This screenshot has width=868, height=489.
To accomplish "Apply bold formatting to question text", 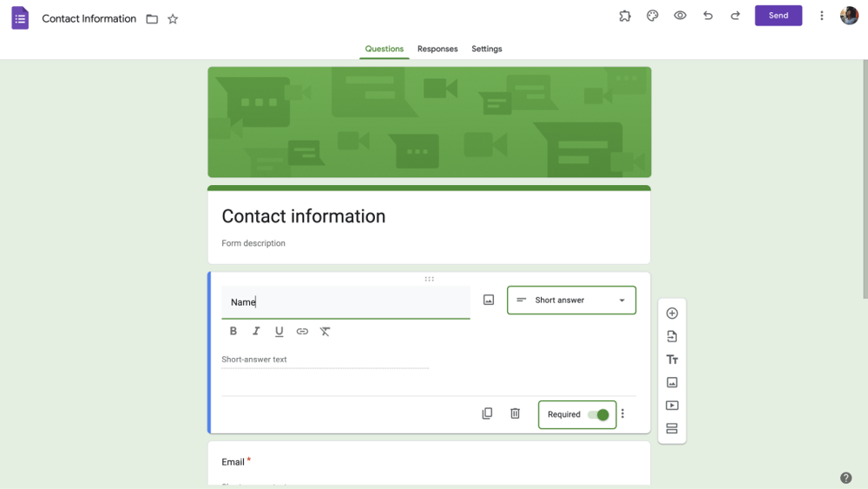I will click(233, 331).
